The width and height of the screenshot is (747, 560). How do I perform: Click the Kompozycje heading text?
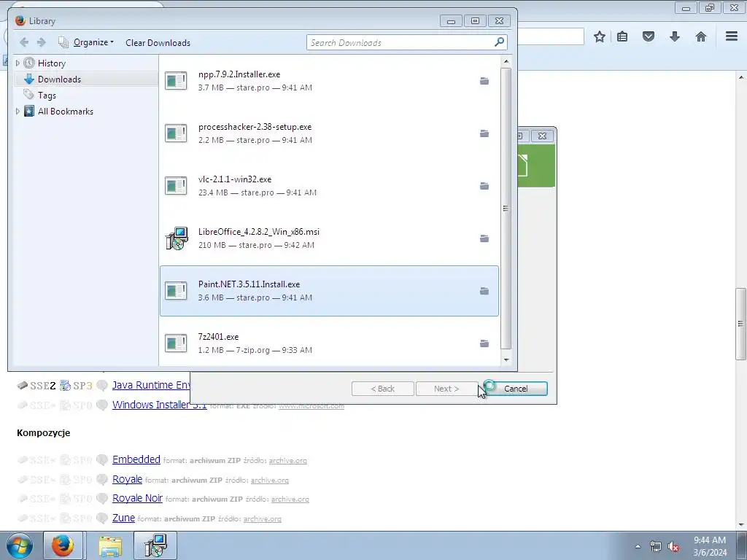[43, 432]
